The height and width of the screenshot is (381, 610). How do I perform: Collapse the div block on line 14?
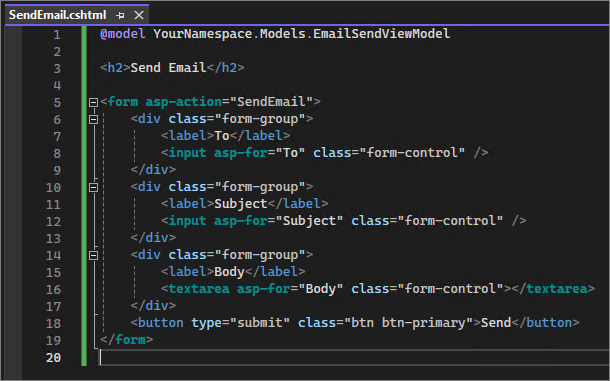(93, 256)
